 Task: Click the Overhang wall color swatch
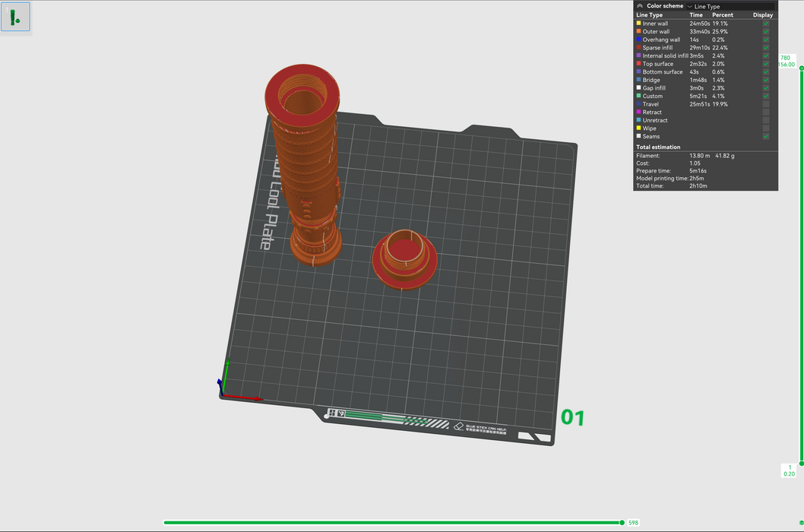pyautogui.click(x=638, y=40)
